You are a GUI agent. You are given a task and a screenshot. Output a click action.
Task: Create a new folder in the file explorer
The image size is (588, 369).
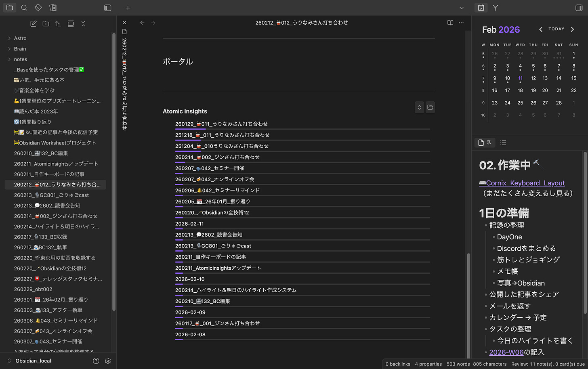tap(46, 23)
